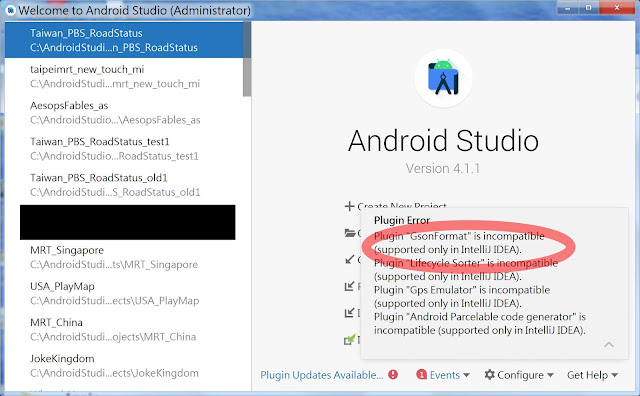Click the Configure gear icon

pos(489,374)
